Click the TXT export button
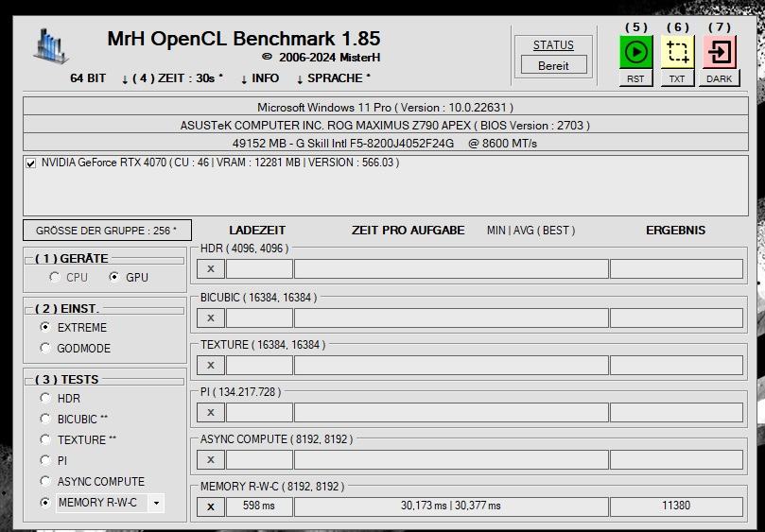 pyautogui.click(x=677, y=78)
